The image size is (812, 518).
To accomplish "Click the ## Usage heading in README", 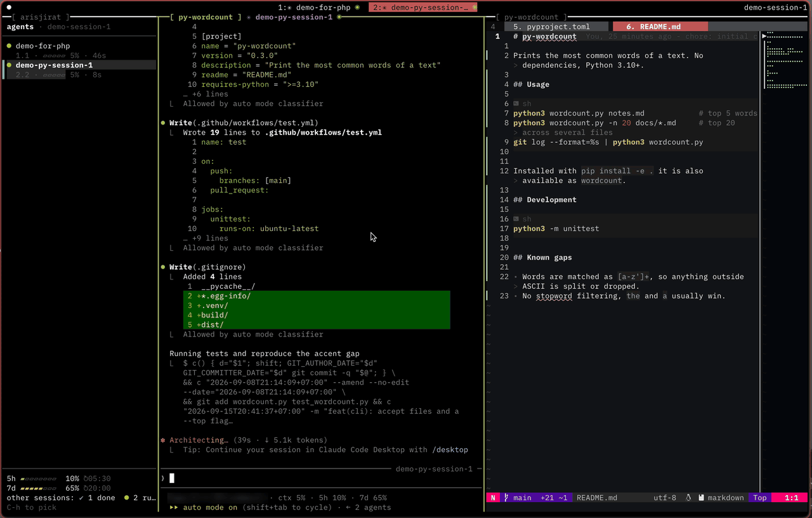I will 531,84.
